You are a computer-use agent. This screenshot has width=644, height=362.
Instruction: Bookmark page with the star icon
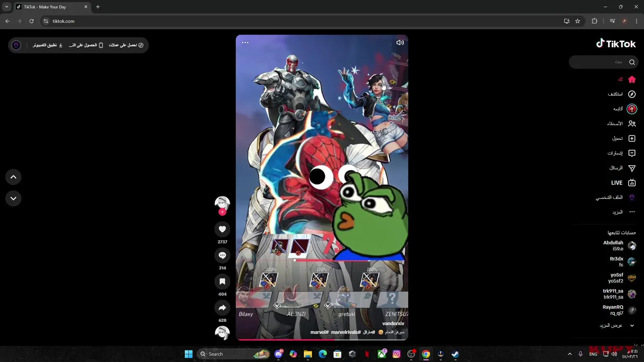[578, 21]
